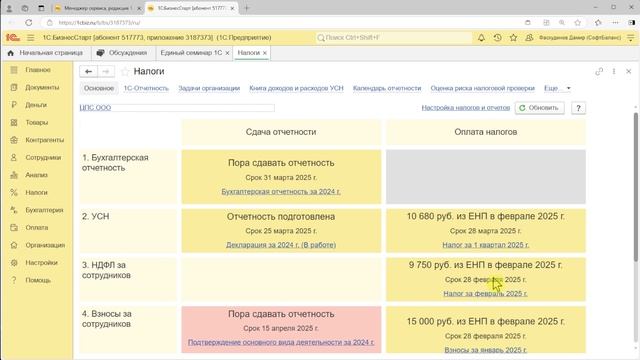This screenshot has height=360, width=640.
Task: Open Бухгалтерия section in sidebar
Action: coord(44,210)
